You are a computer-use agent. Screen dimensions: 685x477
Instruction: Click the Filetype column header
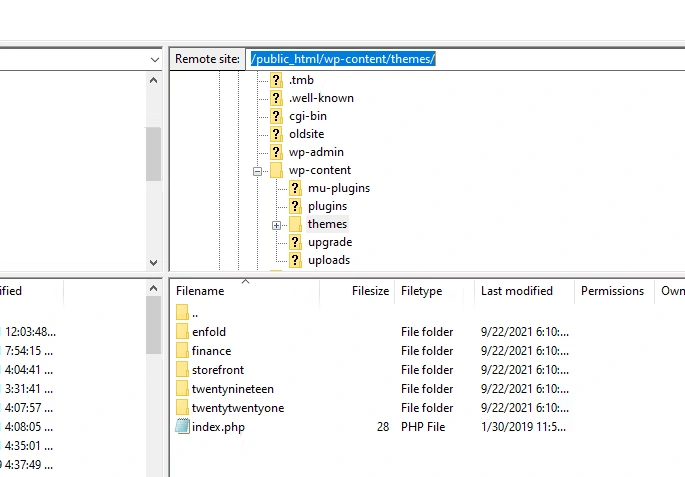(x=421, y=291)
